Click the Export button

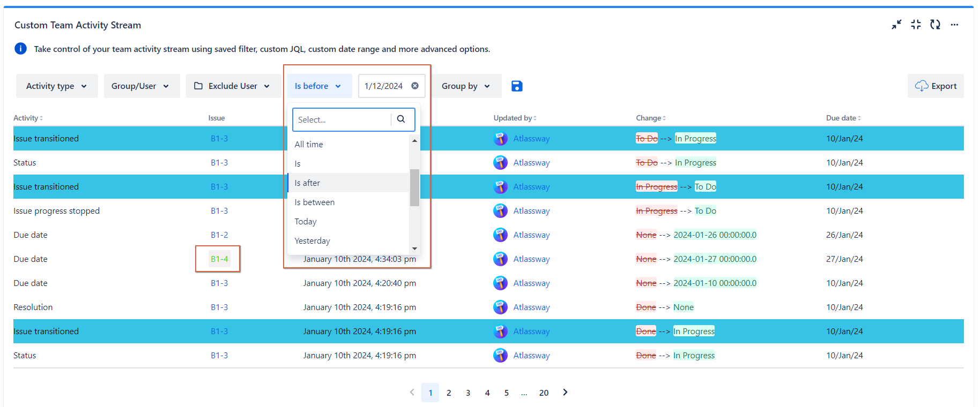point(936,86)
